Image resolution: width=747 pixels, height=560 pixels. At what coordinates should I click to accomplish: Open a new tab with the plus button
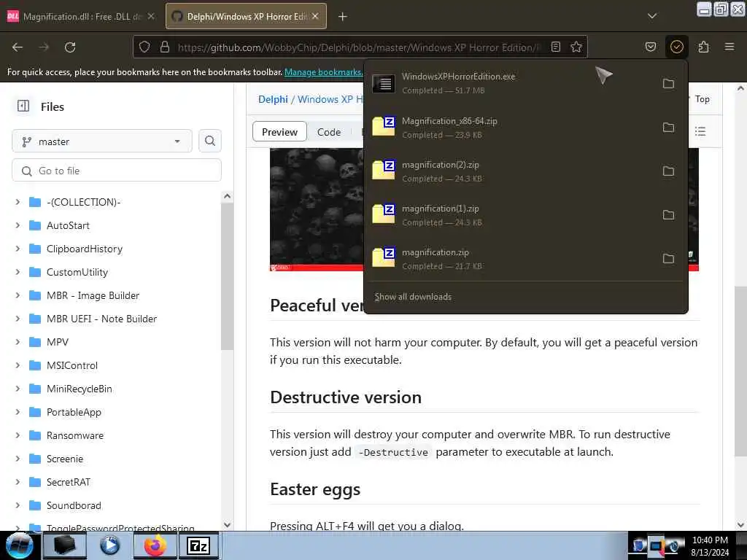342,17
